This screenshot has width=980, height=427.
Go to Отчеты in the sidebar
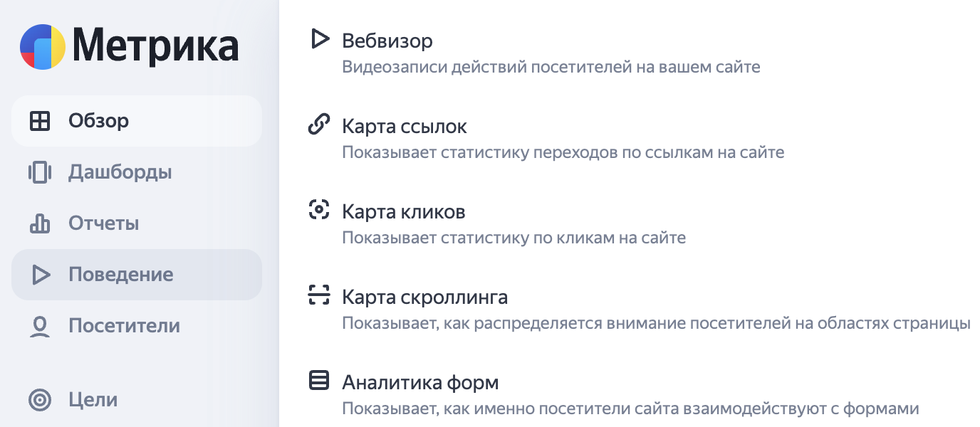[137, 223]
